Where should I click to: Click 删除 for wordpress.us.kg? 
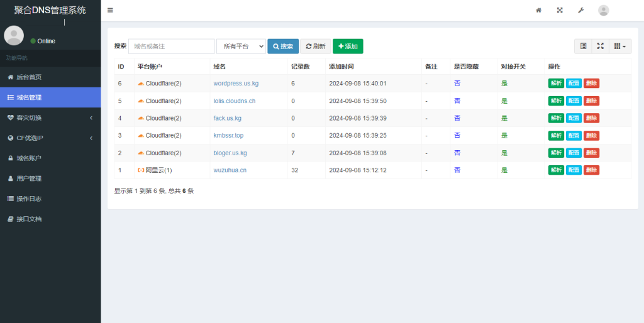[x=591, y=84]
